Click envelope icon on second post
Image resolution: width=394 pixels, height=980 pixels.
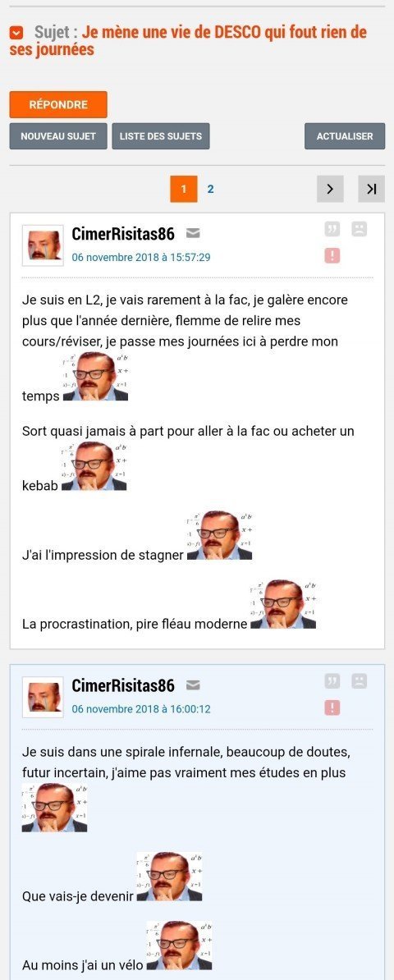(193, 685)
